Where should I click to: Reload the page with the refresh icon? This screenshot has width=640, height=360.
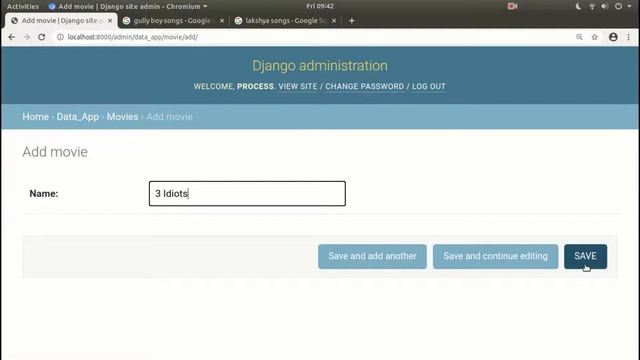pyautogui.click(x=42, y=37)
